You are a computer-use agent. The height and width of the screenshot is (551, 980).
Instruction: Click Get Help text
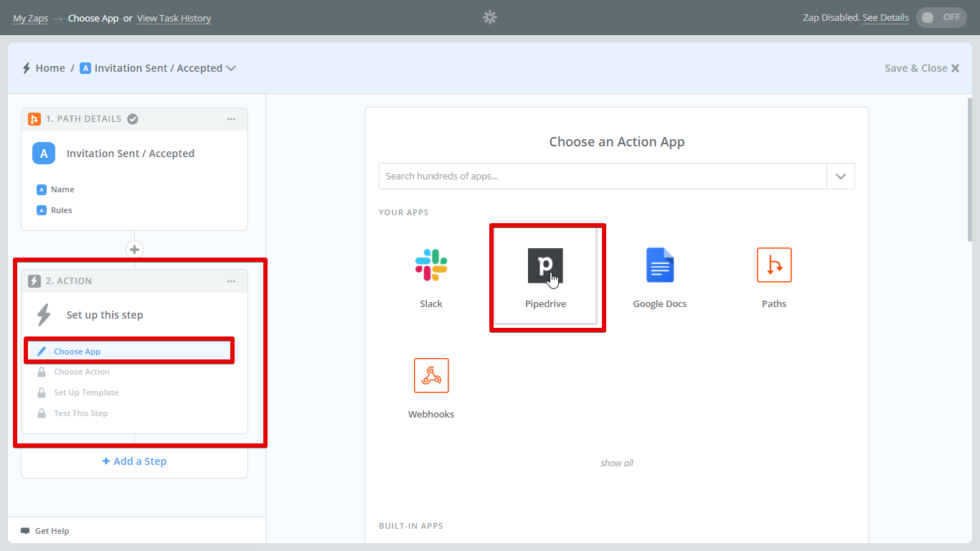(x=52, y=531)
